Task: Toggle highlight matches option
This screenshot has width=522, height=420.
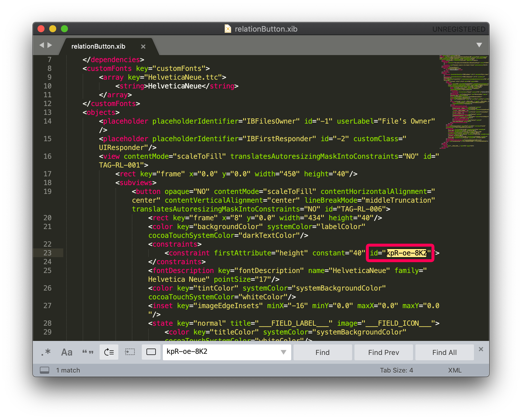Action: pyautogui.click(x=151, y=352)
